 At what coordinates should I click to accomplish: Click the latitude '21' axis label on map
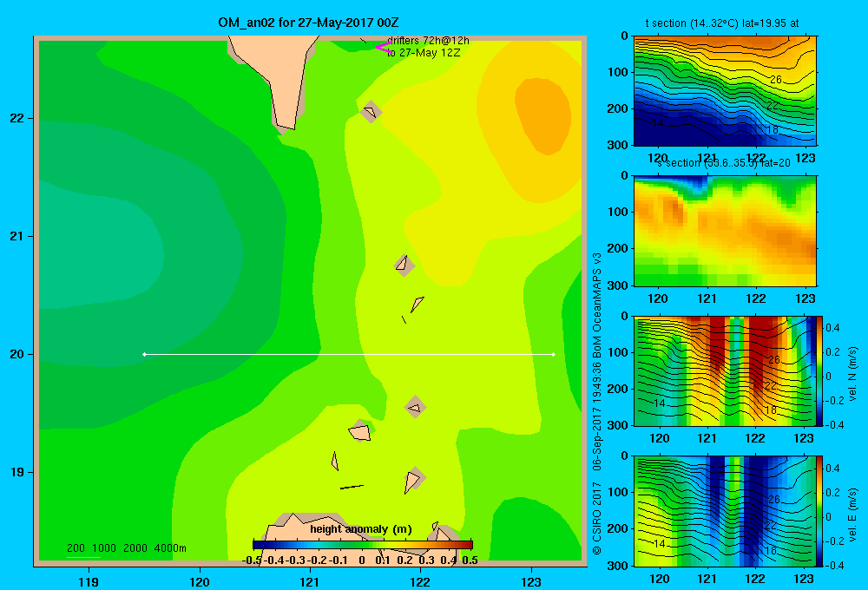tap(17, 236)
